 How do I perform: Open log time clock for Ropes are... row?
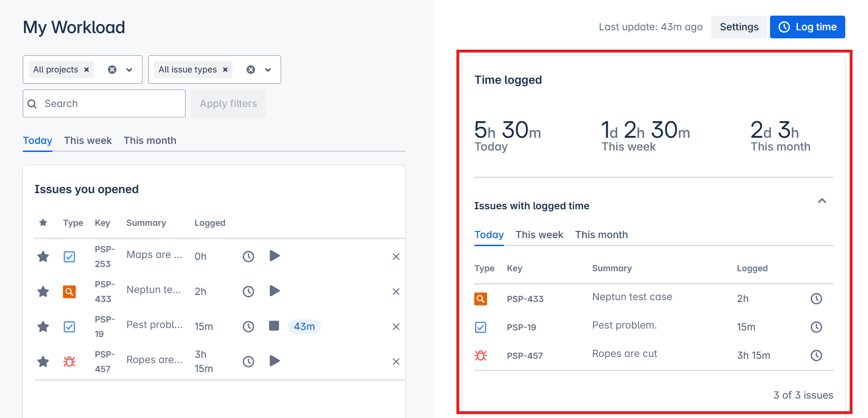248,362
